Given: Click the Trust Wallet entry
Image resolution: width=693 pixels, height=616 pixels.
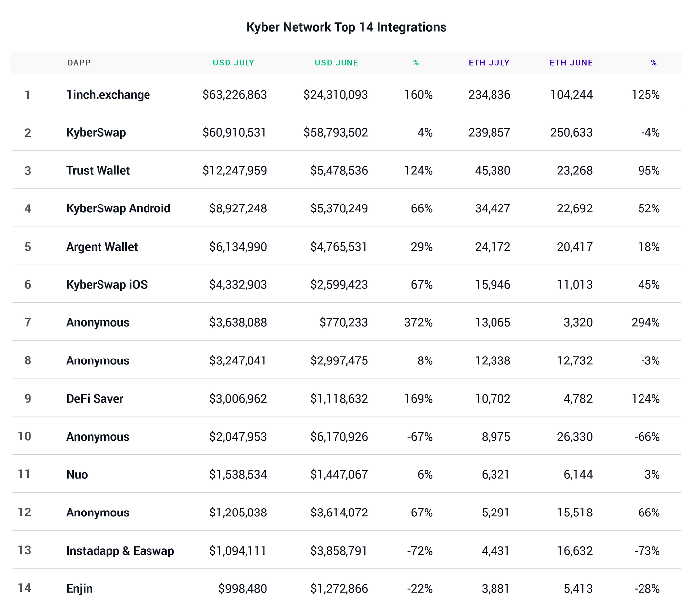Looking at the screenshot, I should pos(98,171).
